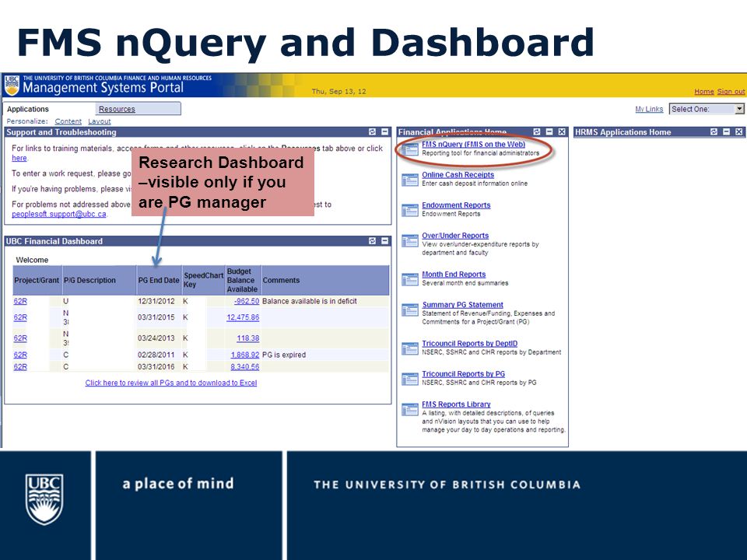Viewport: 747px width, 560px height.
Task: Select the Applications tab
Action: point(28,109)
